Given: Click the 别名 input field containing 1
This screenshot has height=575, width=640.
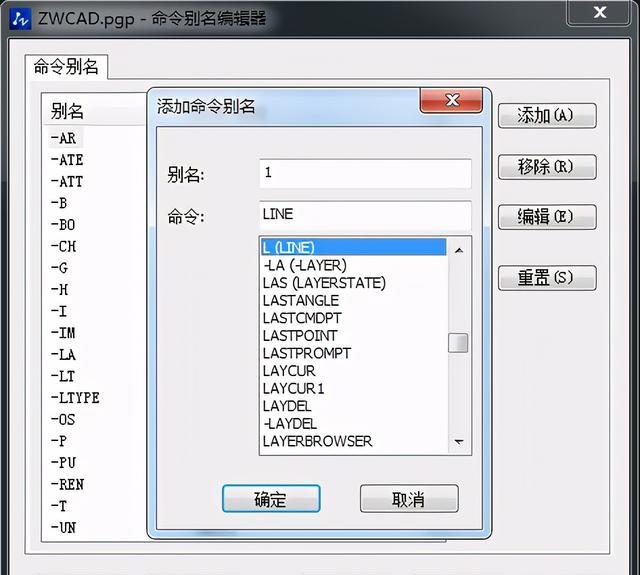Looking at the screenshot, I should (x=365, y=173).
